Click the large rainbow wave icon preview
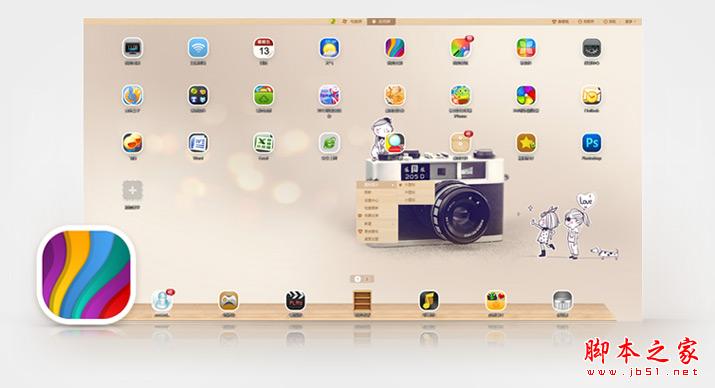 86,275
